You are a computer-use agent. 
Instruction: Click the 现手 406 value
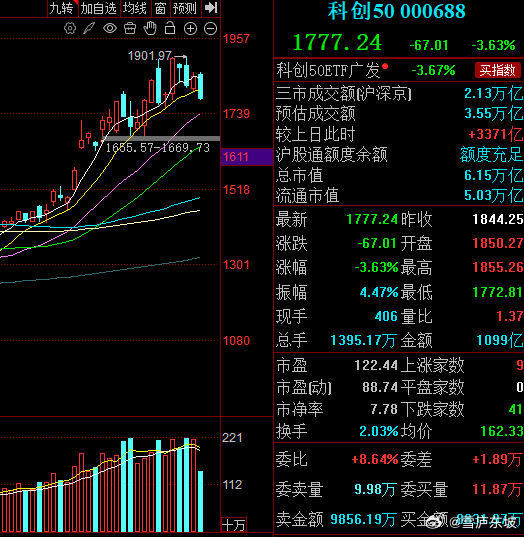click(x=386, y=316)
